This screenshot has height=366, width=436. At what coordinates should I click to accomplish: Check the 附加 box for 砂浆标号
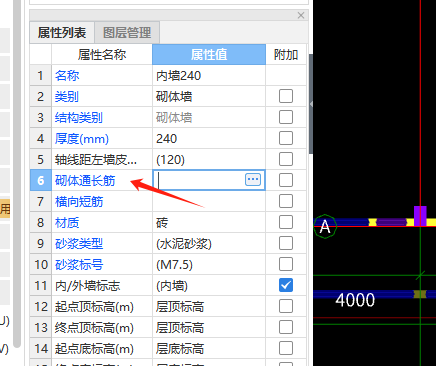(286, 264)
